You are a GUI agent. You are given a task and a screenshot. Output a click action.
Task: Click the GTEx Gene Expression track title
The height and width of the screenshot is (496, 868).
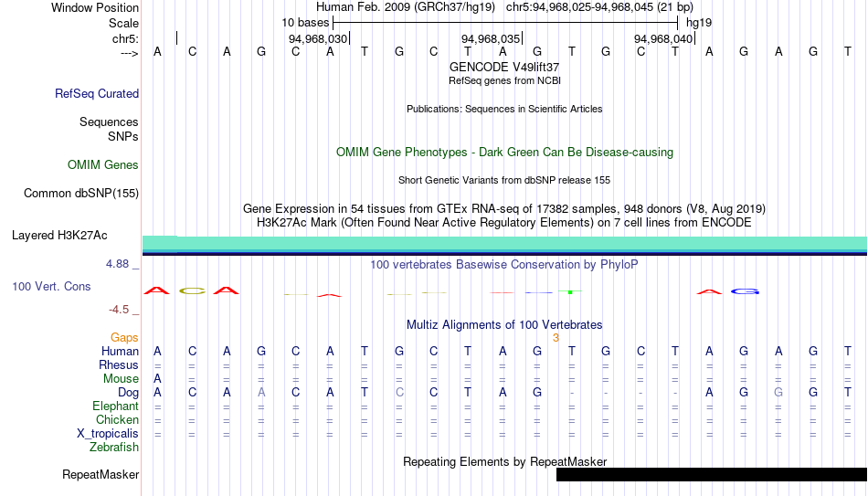click(504, 208)
